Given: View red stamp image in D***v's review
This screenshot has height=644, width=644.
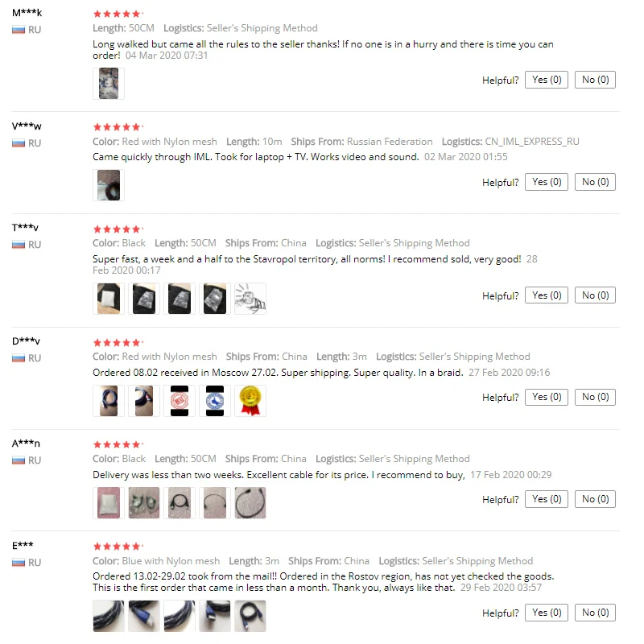Looking at the screenshot, I should [x=180, y=401].
